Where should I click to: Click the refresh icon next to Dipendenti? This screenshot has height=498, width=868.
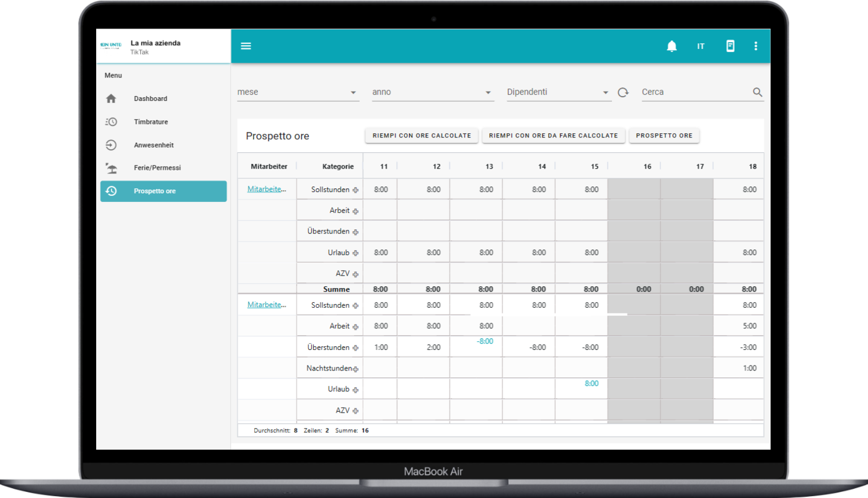point(623,92)
